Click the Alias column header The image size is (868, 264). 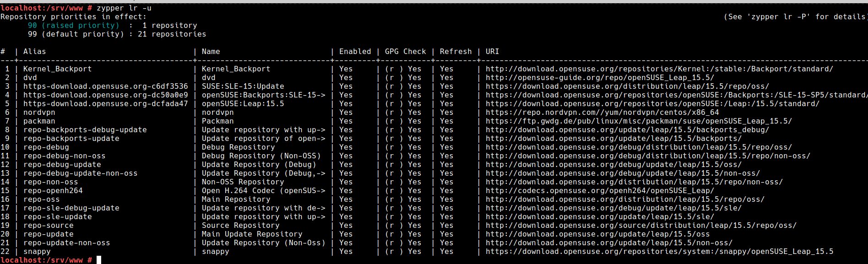35,52
